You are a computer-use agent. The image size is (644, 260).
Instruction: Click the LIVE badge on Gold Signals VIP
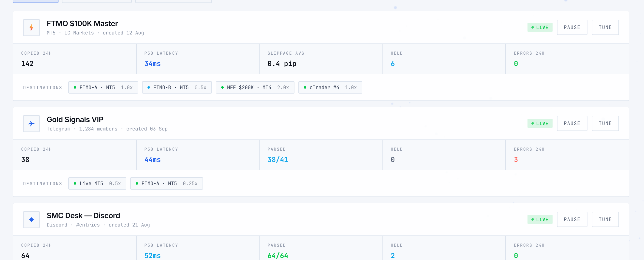point(540,123)
